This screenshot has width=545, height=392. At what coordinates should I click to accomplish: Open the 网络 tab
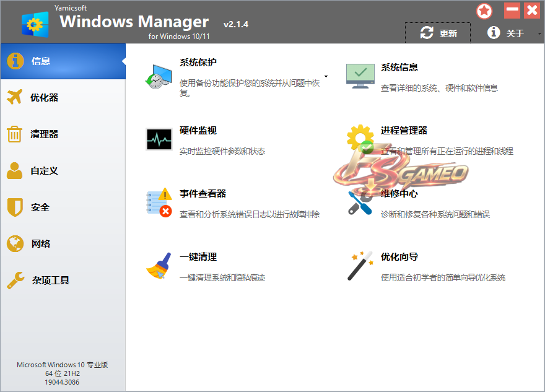(63, 243)
